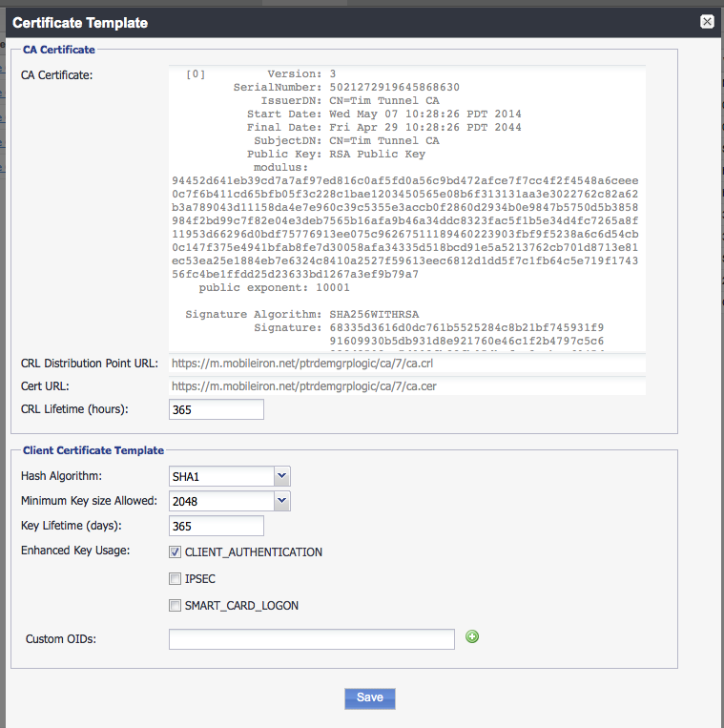Click the CA Certificate section heading

58,50
